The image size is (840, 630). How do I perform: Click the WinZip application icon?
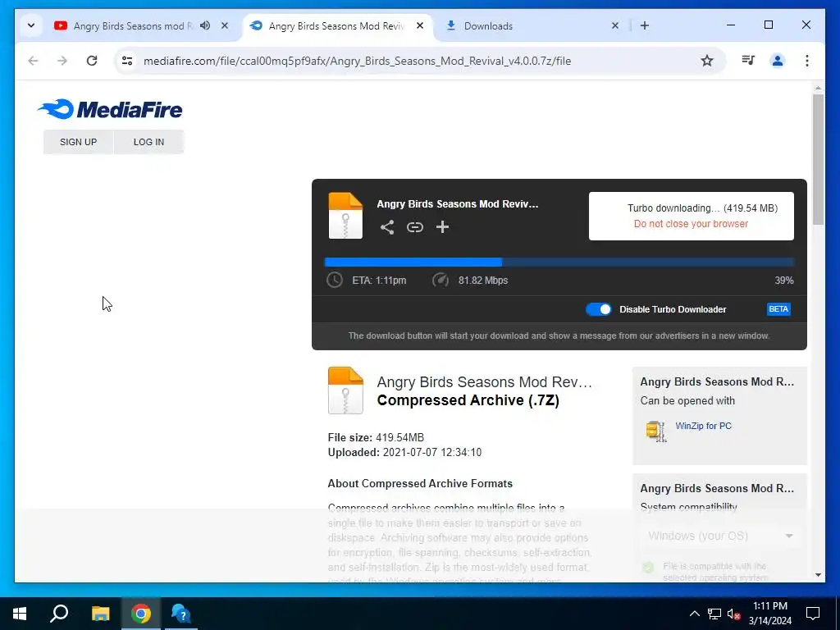[656, 431]
